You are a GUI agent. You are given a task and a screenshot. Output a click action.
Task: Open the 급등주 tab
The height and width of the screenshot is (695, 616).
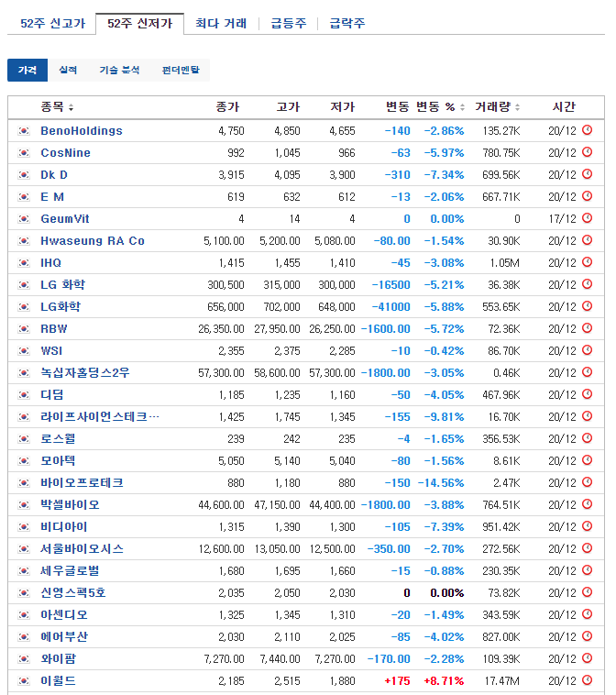tap(289, 24)
